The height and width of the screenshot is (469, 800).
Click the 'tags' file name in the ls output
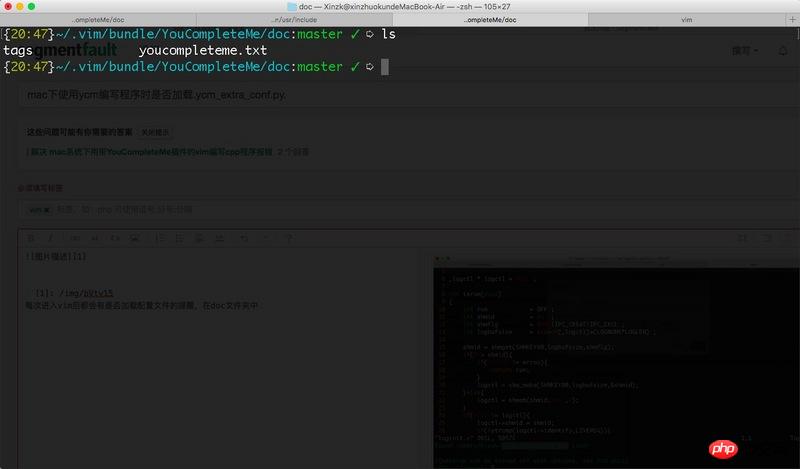(x=18, y=51)
